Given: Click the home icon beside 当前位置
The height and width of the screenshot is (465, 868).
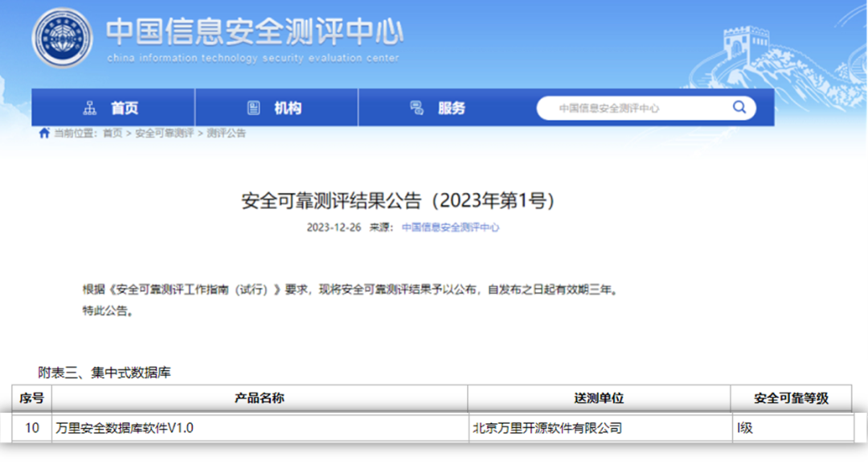Looking at the screenshot, I should [44, 133].
